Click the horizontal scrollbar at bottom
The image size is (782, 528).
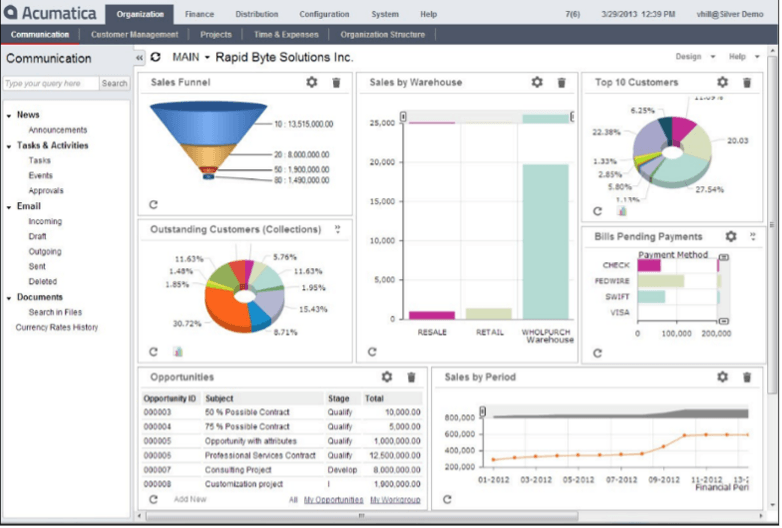361,516
